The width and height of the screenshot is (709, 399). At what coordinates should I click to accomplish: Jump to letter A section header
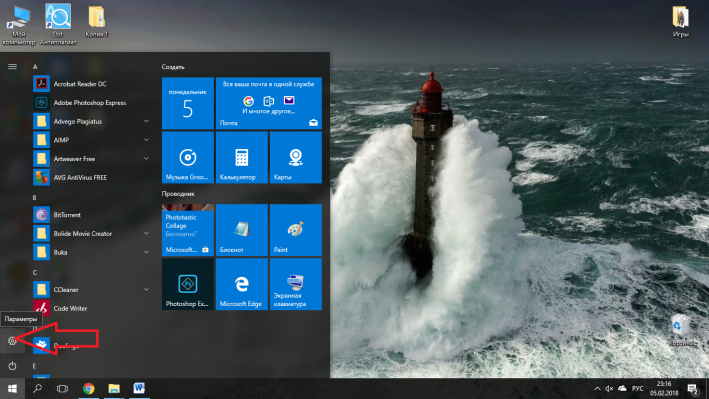[35, 67]
